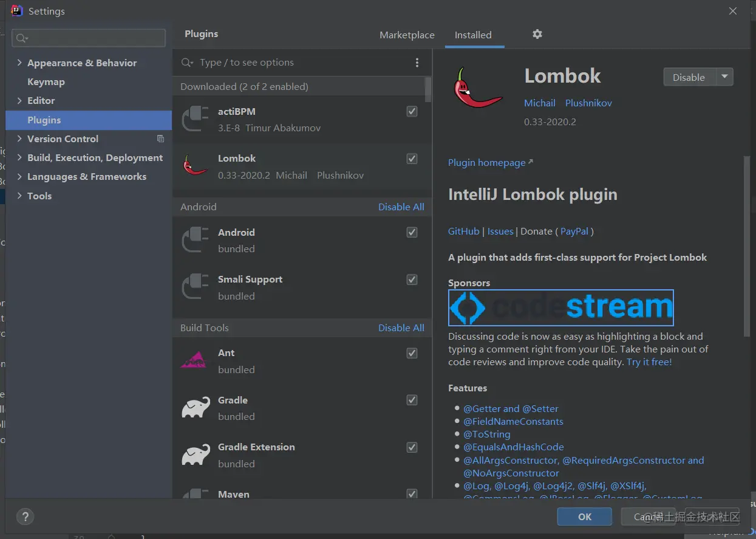
Task: Toggle the Maven plugin checkbox
Action: click(x=412, y=494)
